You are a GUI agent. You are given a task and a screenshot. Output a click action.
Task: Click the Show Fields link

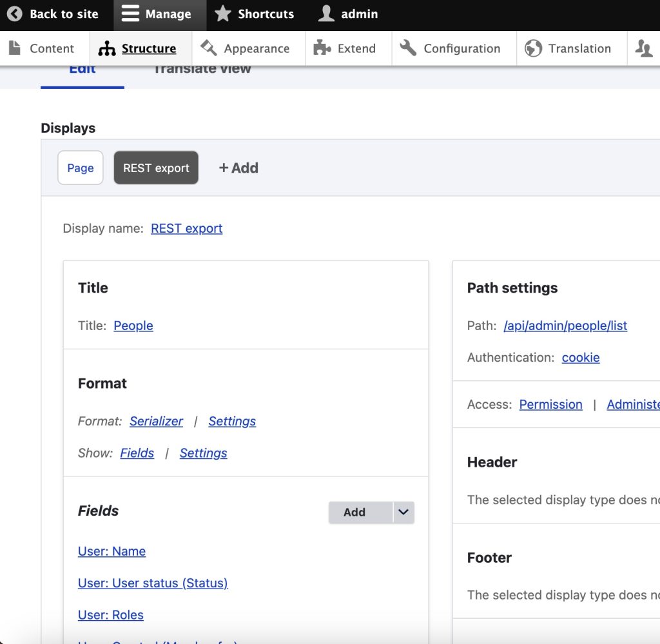[x=137, y=453]
